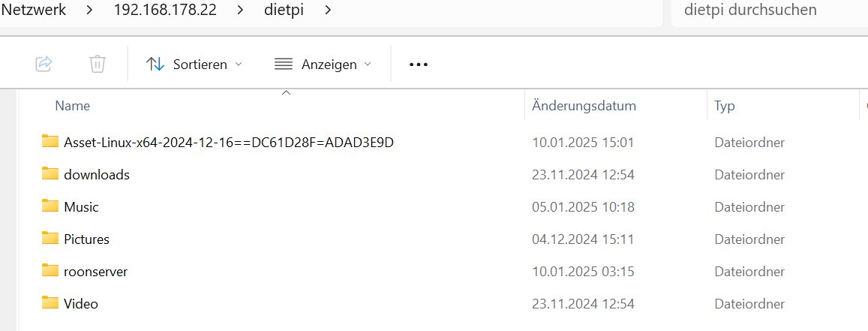Open the three-dots more options menu
The height and width of the screenshot is (331, 868).
(x=418, y=65)
